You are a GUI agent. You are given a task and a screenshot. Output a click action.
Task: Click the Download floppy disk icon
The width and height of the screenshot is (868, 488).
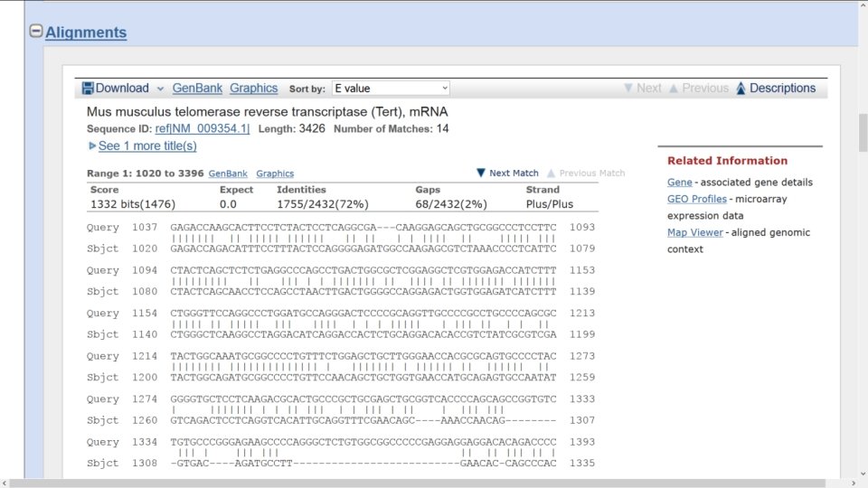[x=88, y=88]
